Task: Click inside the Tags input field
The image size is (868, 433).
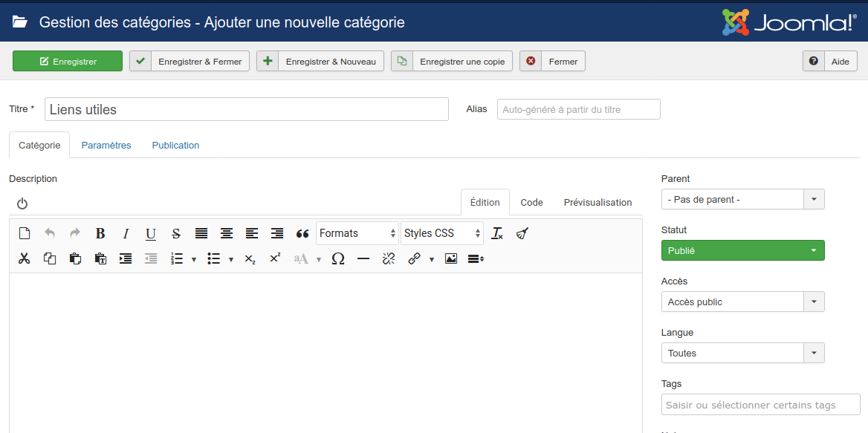Action: [759, 405]
